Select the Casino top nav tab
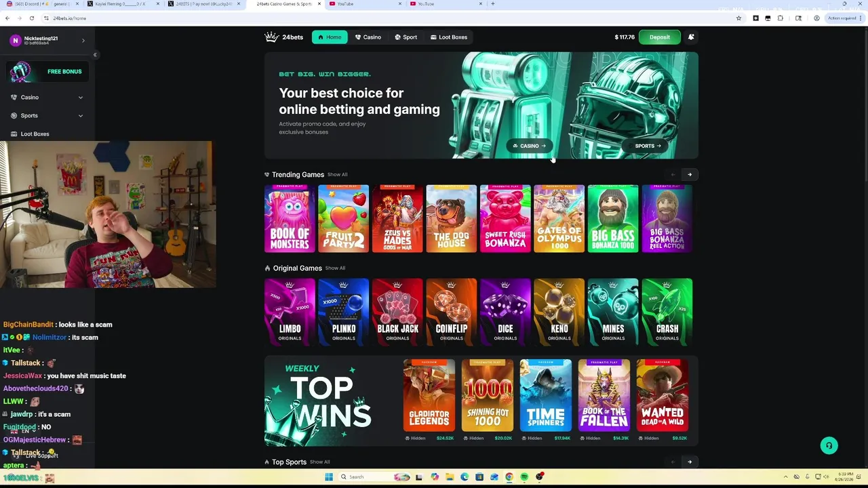Screen dimensions: 868x488 click(x=368, y=37)
